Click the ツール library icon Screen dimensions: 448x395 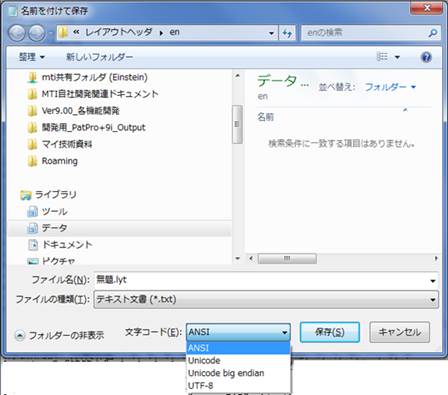[32, 211]
